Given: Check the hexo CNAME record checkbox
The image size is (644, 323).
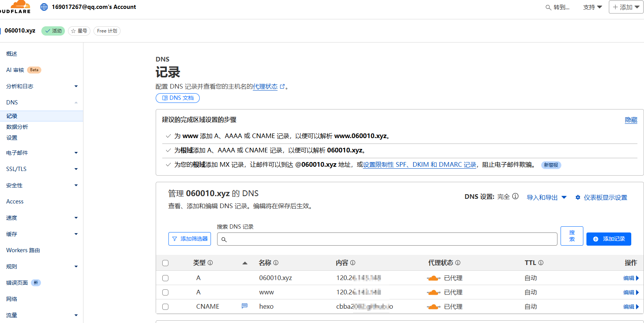Looking at the screenshot, I should (x=165, y=307).
